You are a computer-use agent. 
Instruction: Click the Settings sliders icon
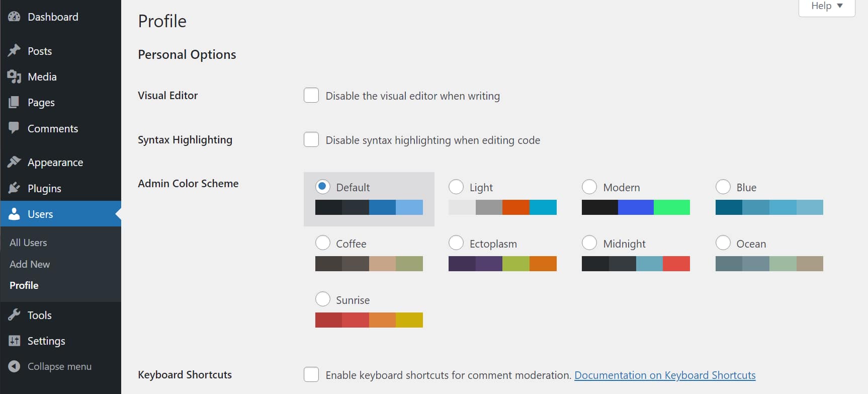(x=14, y=341)
